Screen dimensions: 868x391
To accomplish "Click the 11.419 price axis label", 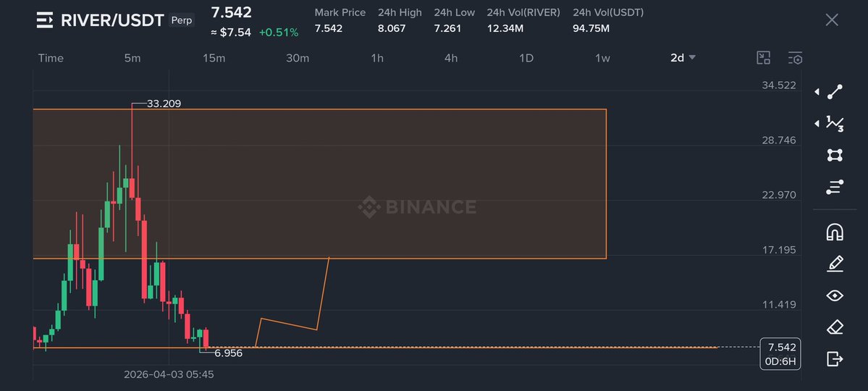I will pyautogui.click(x=779, y=304).
